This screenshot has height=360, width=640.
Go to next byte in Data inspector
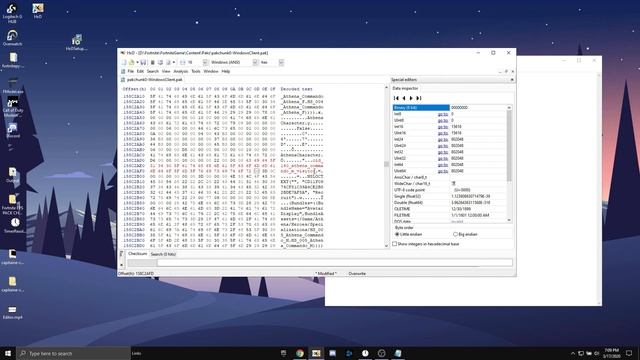pos(411,98)
